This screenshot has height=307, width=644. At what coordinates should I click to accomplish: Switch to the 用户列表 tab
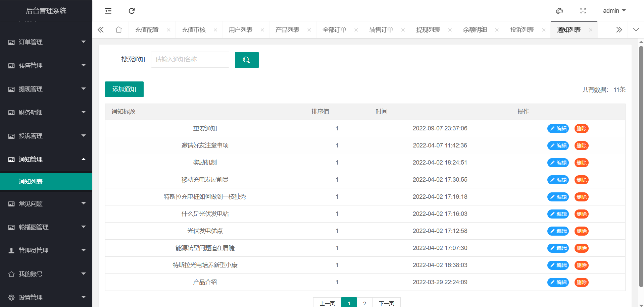[x=240, y=30]
